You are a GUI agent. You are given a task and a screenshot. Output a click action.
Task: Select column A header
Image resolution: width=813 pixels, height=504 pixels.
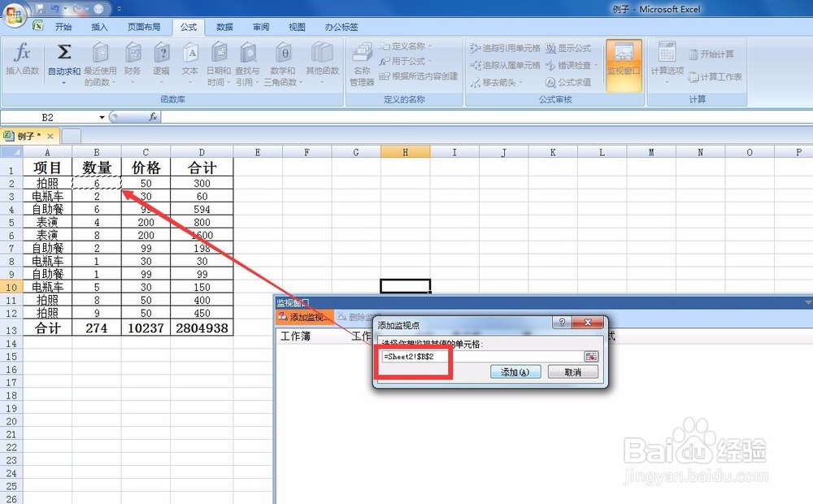point(47,152)
